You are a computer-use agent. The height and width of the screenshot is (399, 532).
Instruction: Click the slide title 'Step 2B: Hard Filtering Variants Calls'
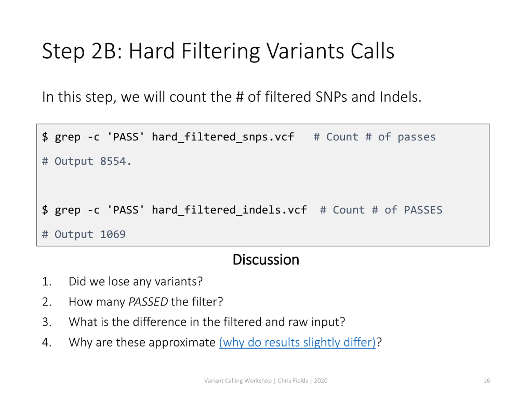[x=218, y=51]
